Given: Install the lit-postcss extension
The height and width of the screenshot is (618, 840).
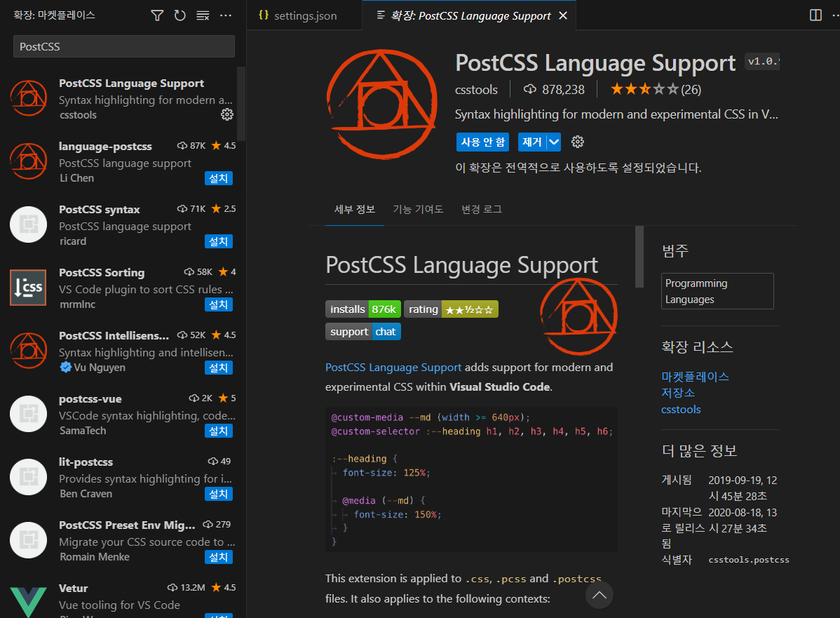Looking at the screenshot, I should 219,494.
